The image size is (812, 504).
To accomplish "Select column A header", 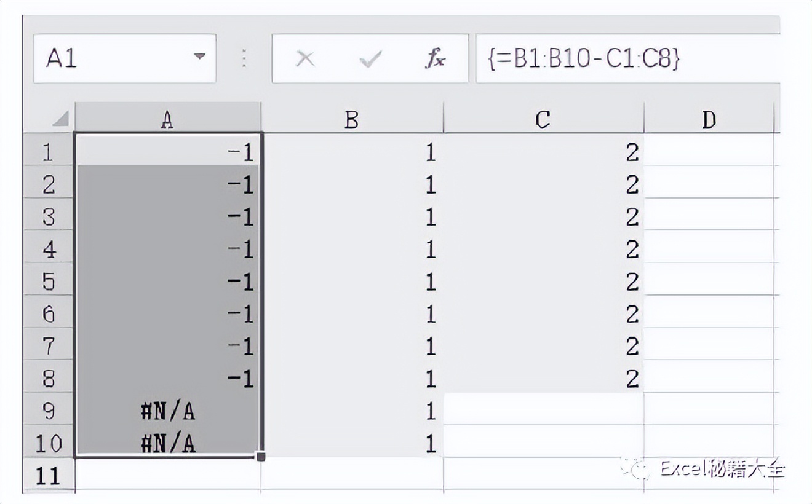I will 167,119.
